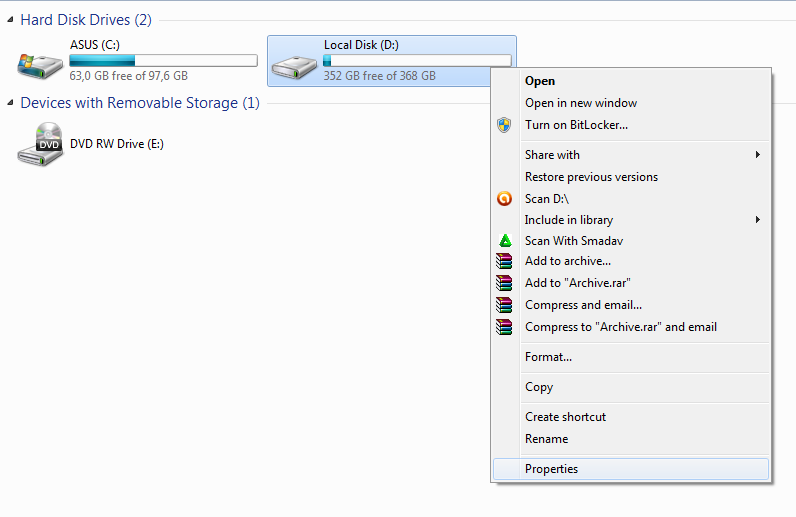The height and width of the screenshot is (517, 796).
Task: Click the WinRAR icon beside Compress and email
Action: tap(504, 305)
